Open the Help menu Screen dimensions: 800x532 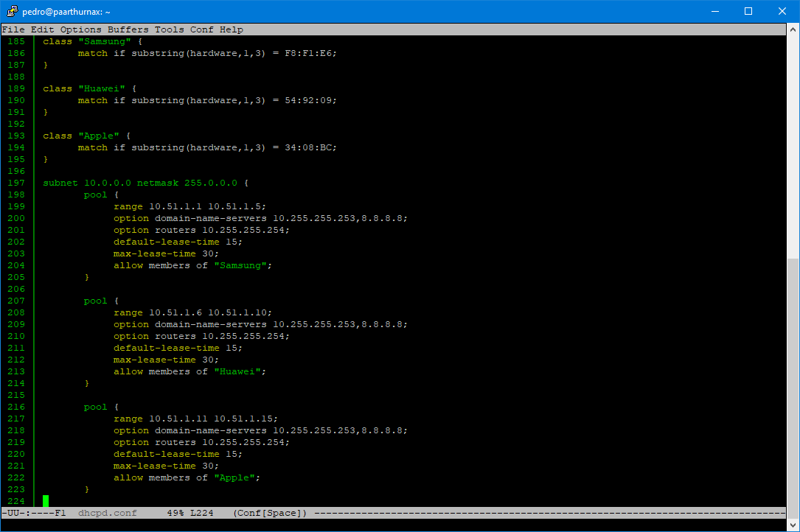pos(232,29)
